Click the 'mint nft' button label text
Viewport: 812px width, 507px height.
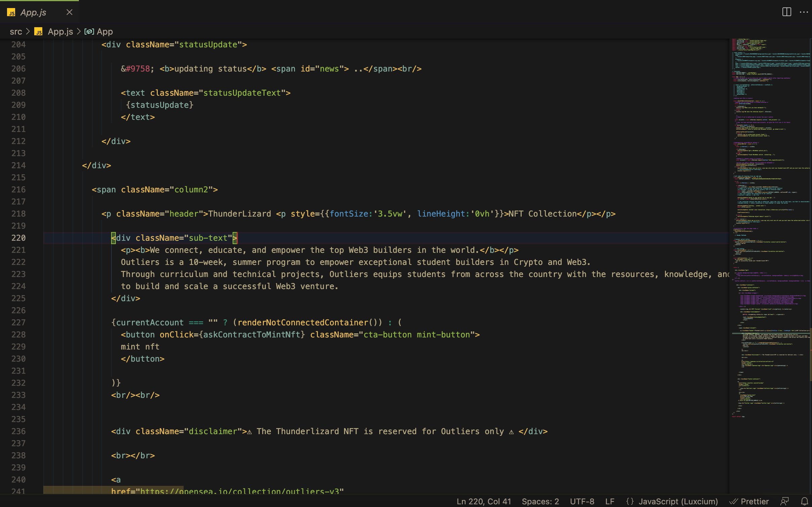pyautogui.click(x=140, y=347)
